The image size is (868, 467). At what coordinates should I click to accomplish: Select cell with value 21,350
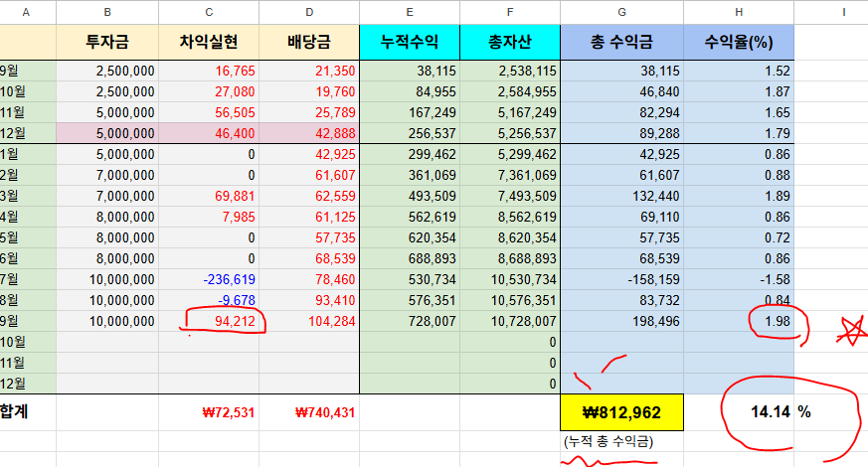309,71
